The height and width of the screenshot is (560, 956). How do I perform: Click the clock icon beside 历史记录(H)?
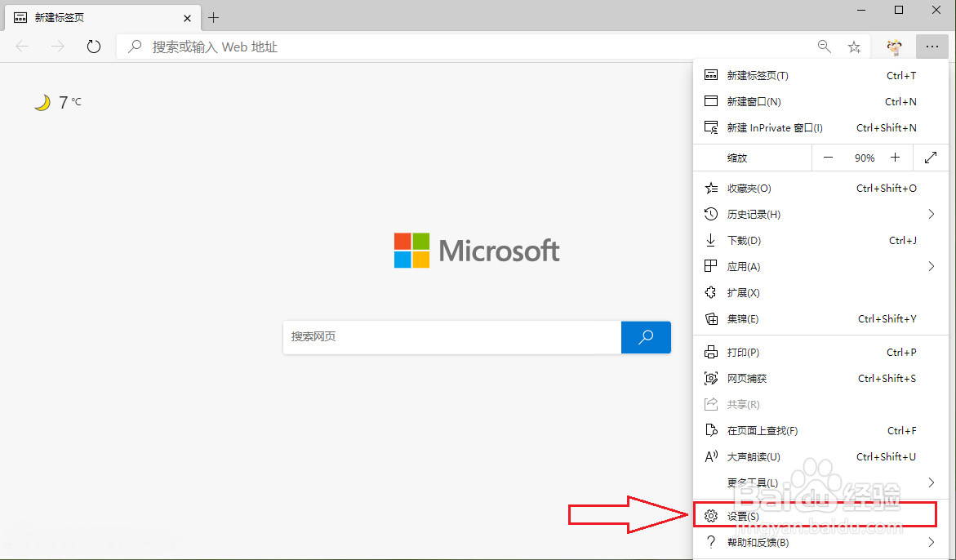[x=711, y=215]
